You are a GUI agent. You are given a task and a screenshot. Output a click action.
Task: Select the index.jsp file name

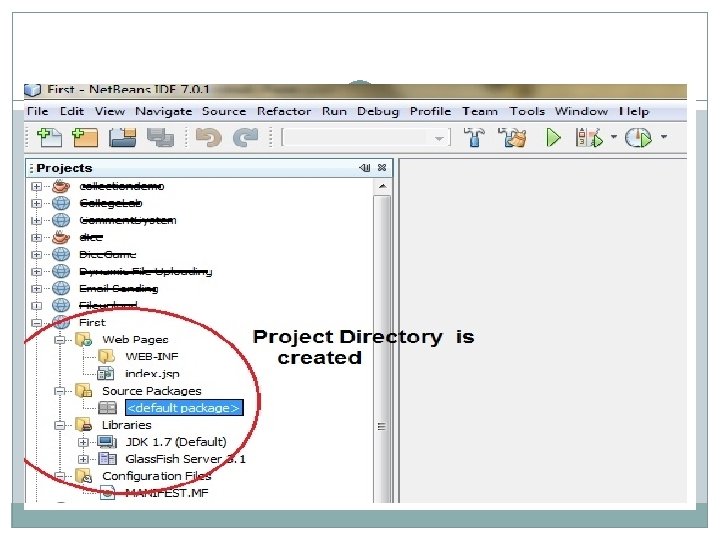coord(152,374)
